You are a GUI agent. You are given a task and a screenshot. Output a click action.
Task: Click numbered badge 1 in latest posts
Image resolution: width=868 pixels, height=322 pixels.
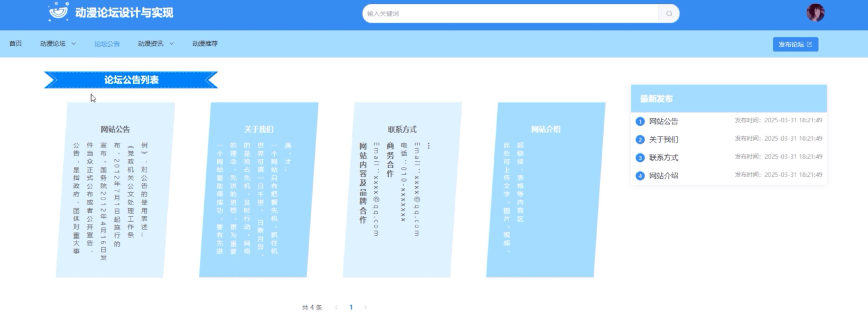coord(640,121)
